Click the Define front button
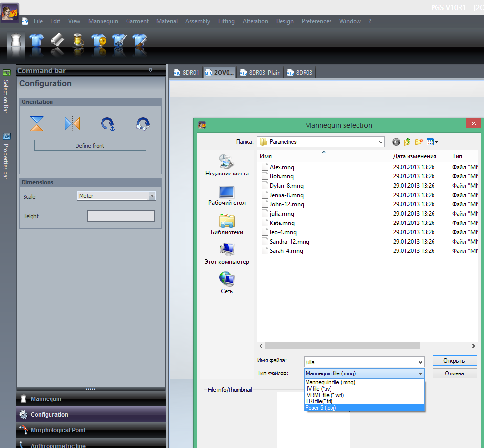 90,146
